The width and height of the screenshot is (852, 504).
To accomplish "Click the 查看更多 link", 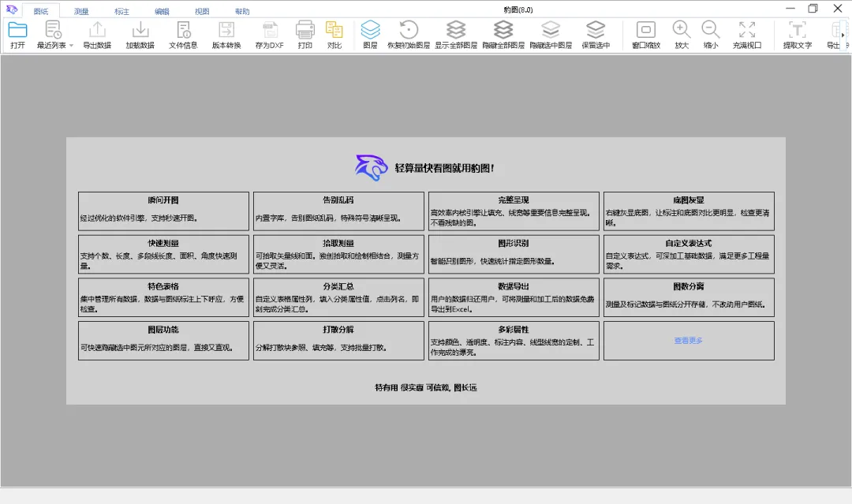I will click(689, 341).
